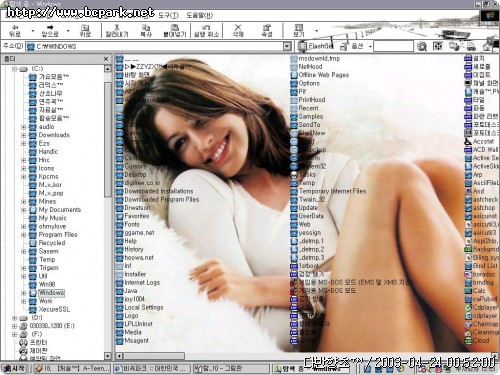500x375 pixels.
Task: Click the Calc program icon in file list
Action: click(468, 291)
